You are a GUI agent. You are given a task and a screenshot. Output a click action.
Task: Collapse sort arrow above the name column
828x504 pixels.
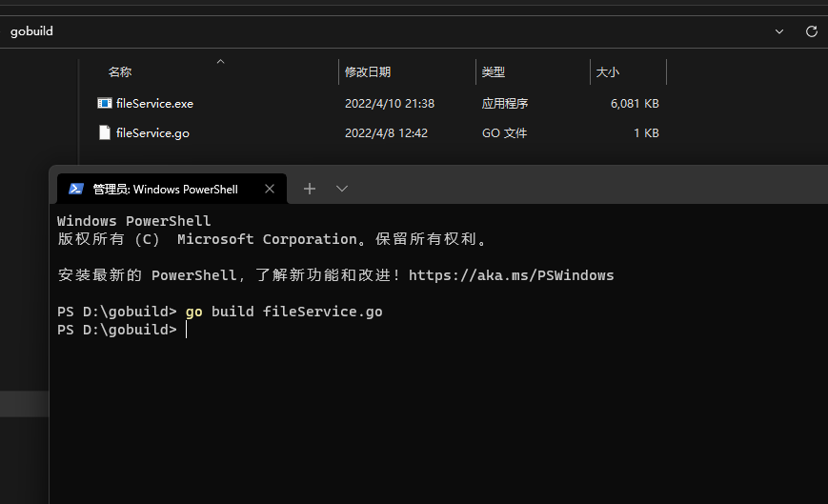(x=220, y=62)
